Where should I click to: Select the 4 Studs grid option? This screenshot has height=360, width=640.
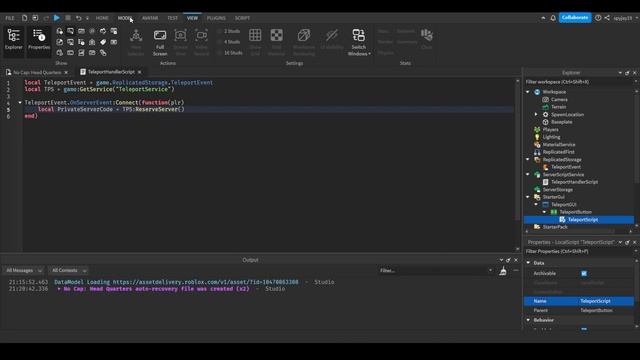[229, 42]
